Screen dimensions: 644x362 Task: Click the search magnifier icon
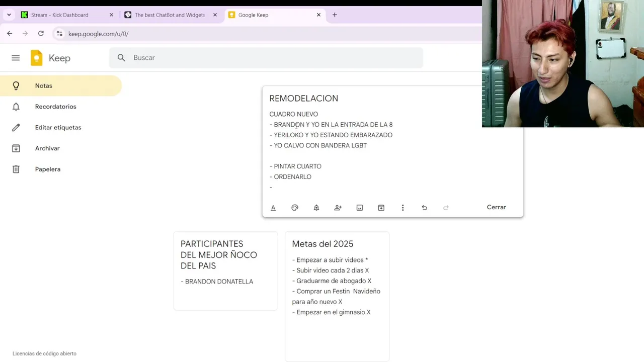(121, 58)
